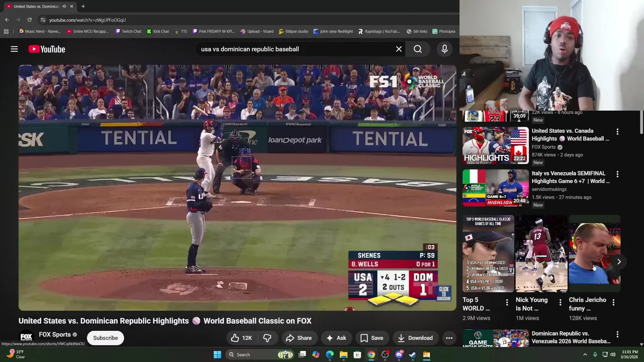The image size is (644, 362).
Task: Open options for Top 5 WORLD short
Action: [507, 302]
